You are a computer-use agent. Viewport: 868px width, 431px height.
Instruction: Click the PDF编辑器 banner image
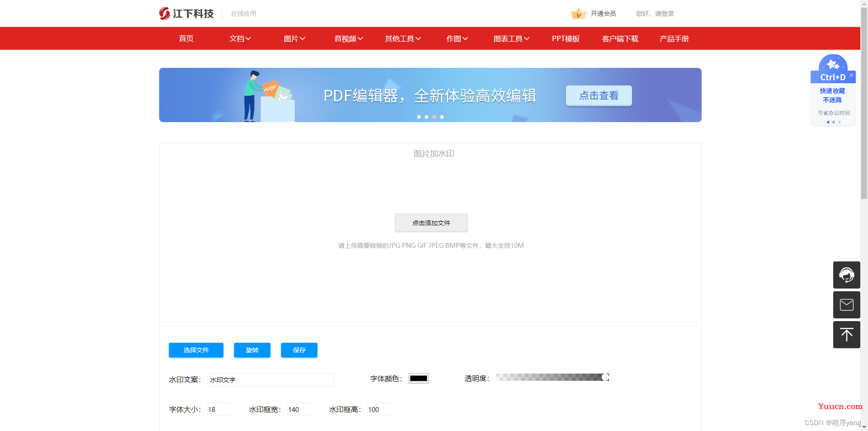[x=430, y=95]
